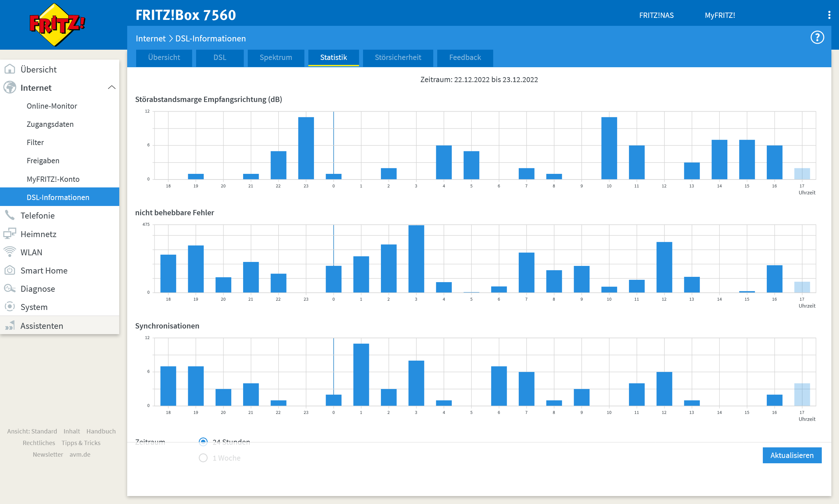Click the Heimnetz network icon

pos(10,234)
